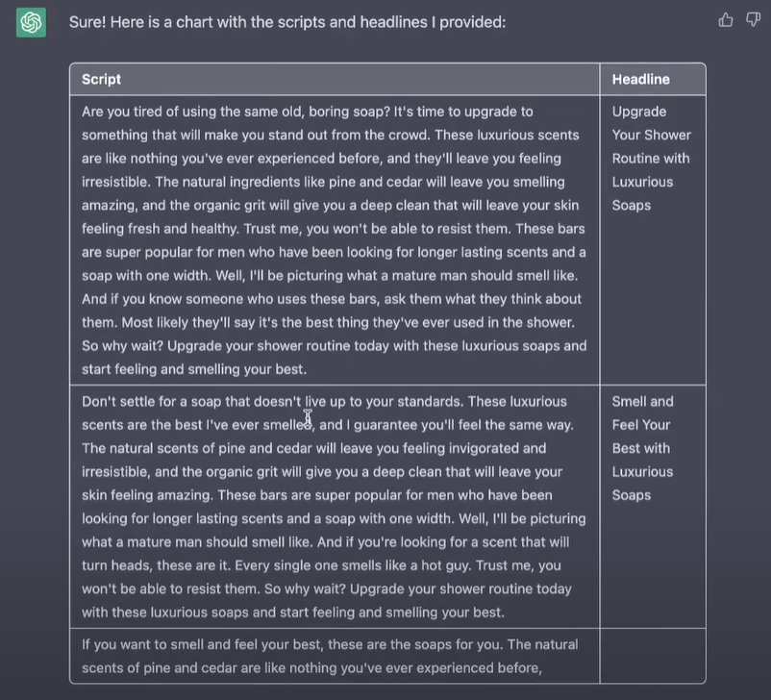
Task: Click headline 'Upgrade Your Shower Routine' cell
Action: (651, 159)
